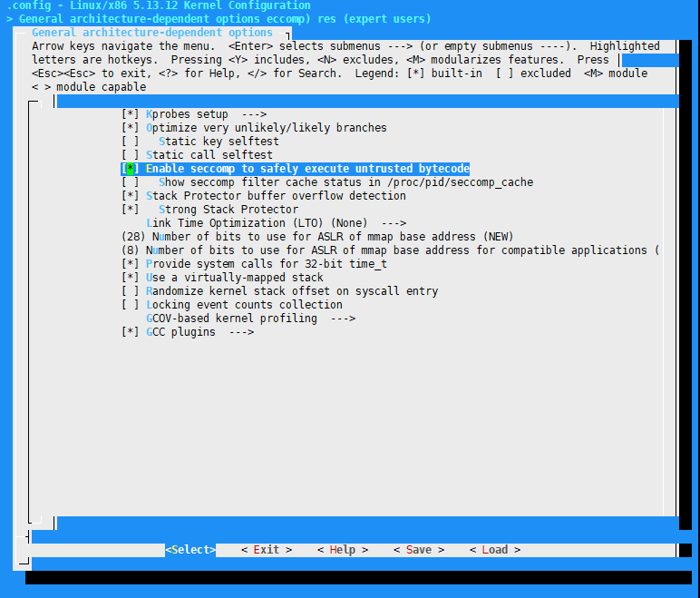Select the GCOV-based kernel profiling entry text
Image resolution: width=700 pixels, height=598 pixels.
pyautogui.click(x=232, y=319)
